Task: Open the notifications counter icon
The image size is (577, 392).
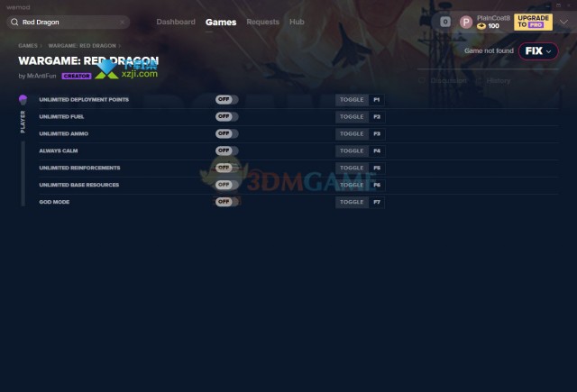Action: tap(445, 22)
